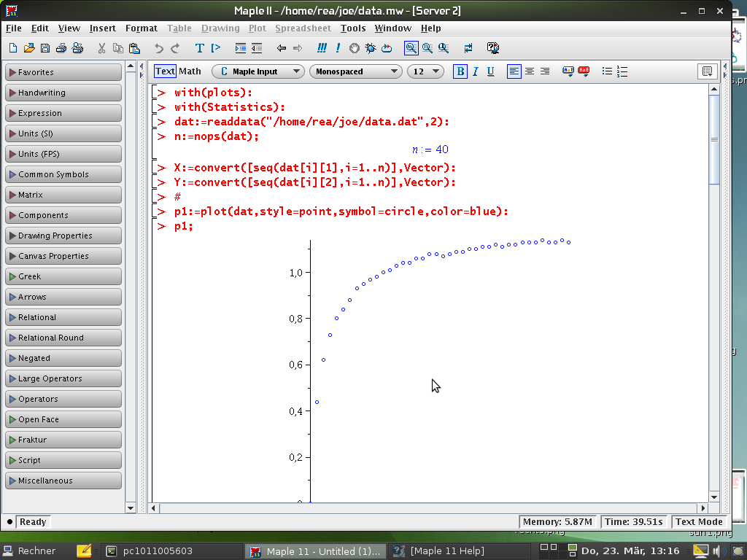Open the Monospaced font dropdown
The width and height of the screenshot is (747, 560).
[356, 71]
